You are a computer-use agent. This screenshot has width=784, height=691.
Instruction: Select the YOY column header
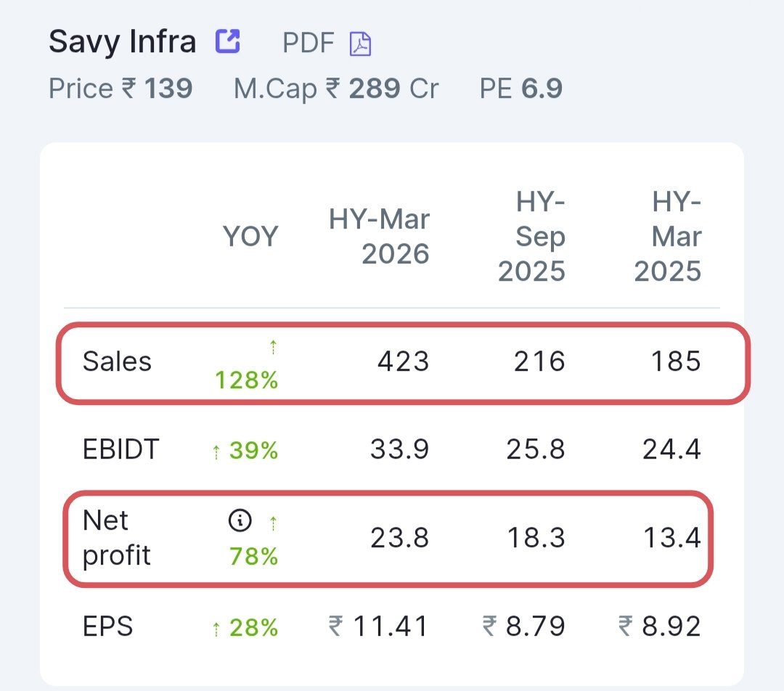250,236
